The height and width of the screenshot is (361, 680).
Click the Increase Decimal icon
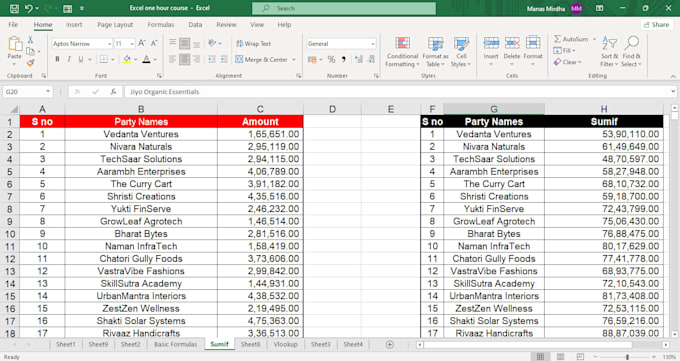pyautogui.click(x=358, y=59)
